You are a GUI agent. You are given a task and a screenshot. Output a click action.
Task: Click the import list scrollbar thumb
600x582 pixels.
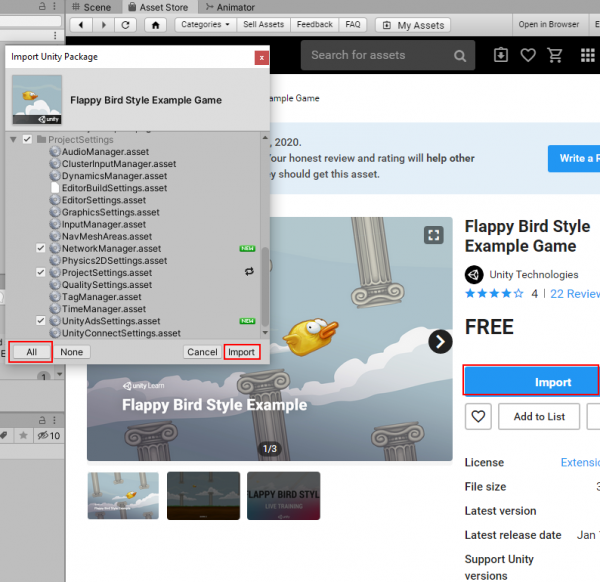click(265, 287)
